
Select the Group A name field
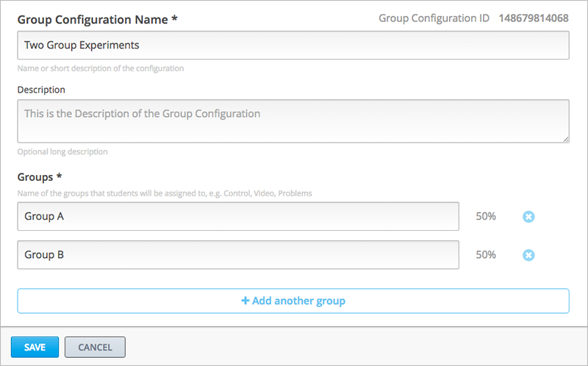click(238, 217)
